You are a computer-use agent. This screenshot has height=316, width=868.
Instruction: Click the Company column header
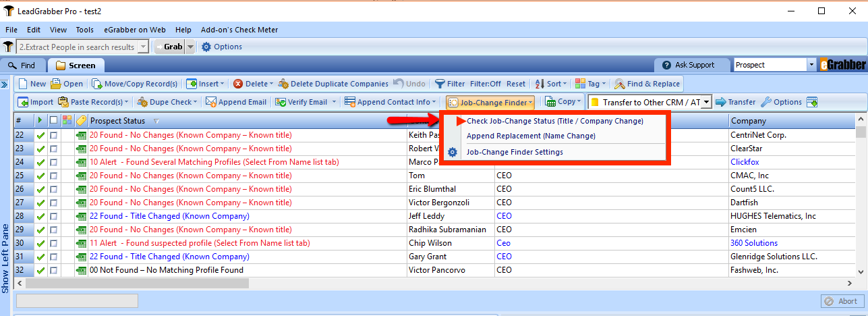coord(791,121)
